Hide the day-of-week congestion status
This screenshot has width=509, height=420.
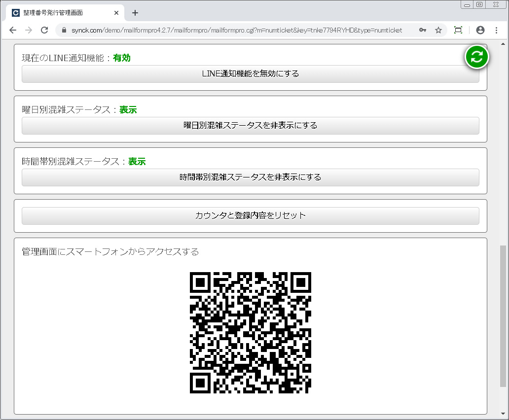point(251,126)
